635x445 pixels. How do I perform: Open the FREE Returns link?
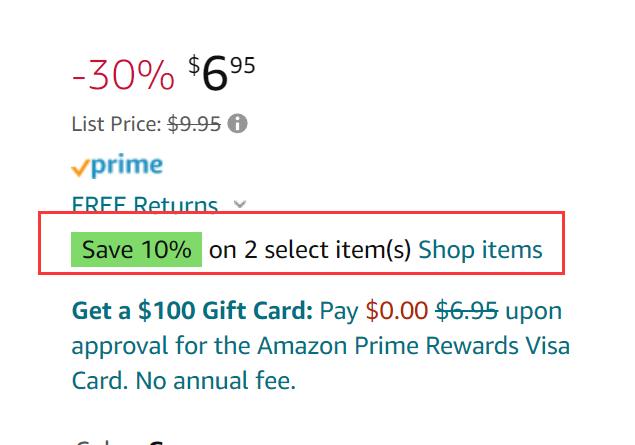pos(145,204)
